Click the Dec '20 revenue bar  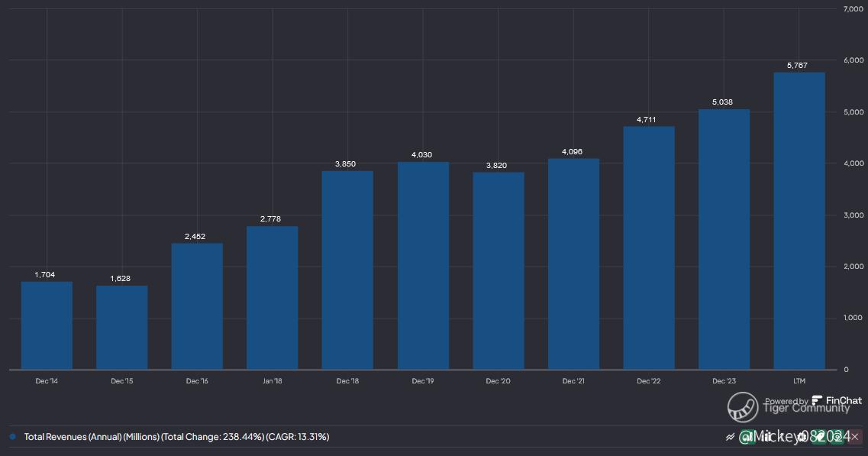coord(499,271)
